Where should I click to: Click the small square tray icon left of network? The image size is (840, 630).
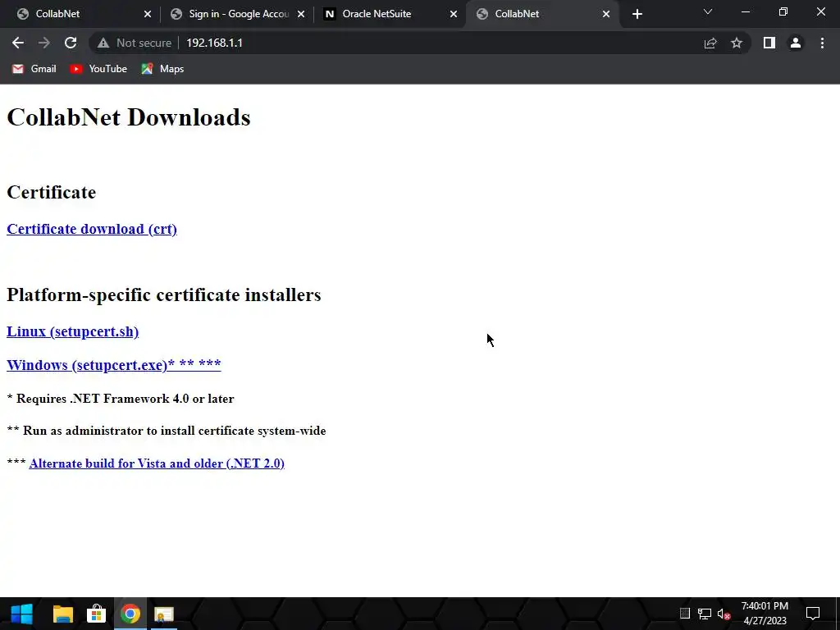coord(685,614)
